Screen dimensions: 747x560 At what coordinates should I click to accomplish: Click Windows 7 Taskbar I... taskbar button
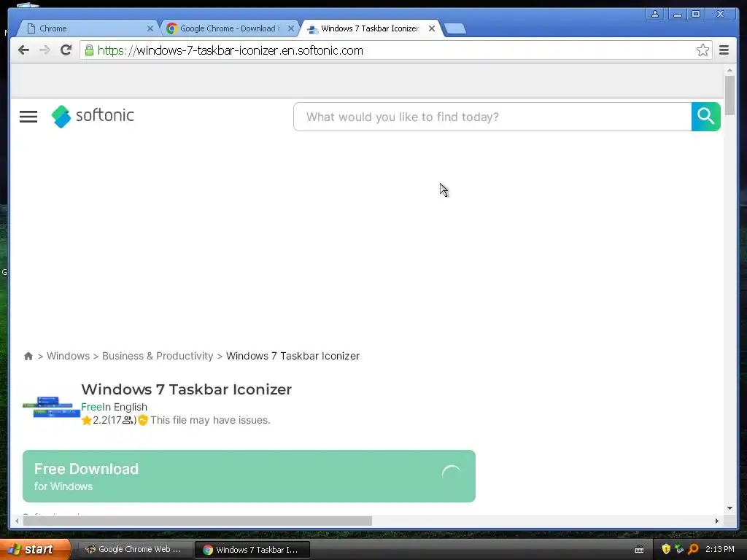click(252, 550)
